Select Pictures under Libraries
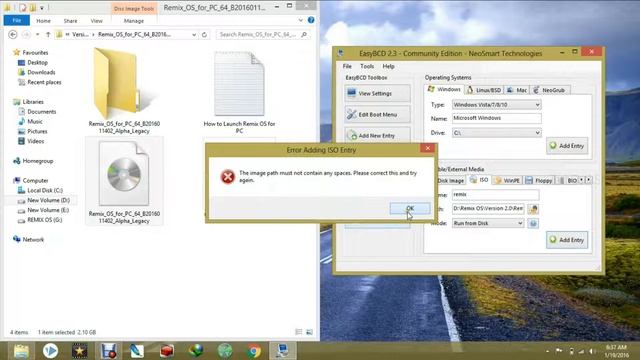640x360 pixels. (37, 131)
